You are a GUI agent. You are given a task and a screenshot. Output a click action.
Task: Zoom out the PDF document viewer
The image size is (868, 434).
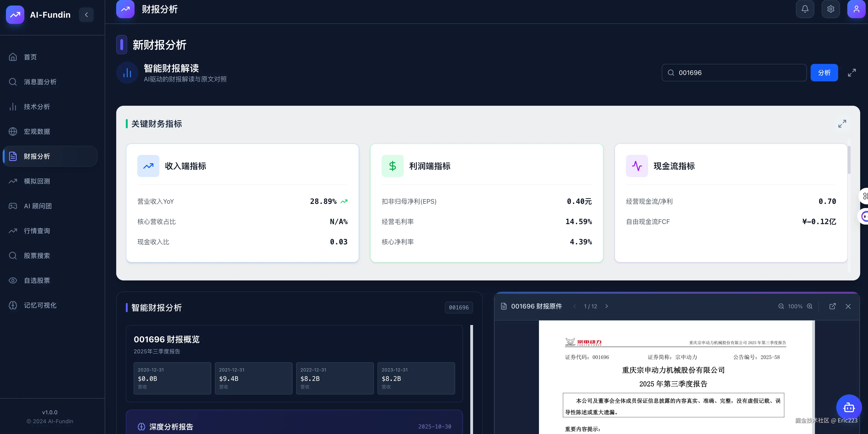click(781, 306)
